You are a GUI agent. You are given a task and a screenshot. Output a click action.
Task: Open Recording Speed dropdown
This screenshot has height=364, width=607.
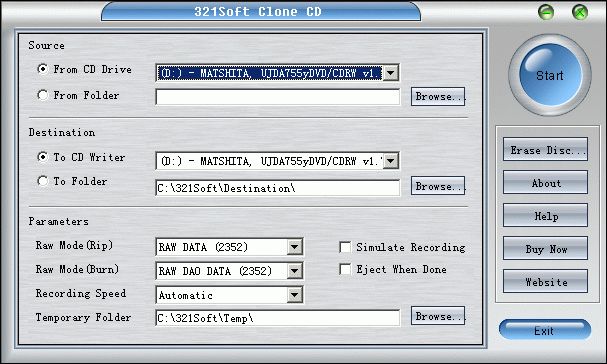click(x=295, y=295)
